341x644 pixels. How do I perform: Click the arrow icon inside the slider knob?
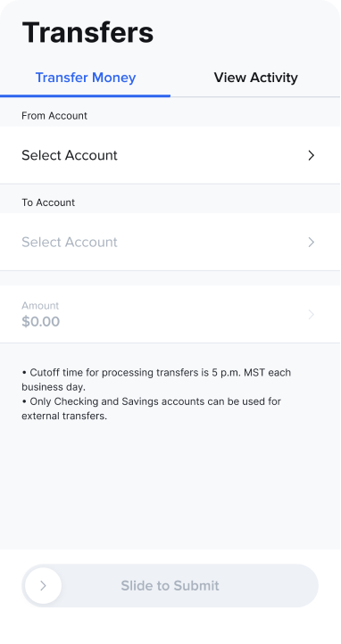(43, 586)
